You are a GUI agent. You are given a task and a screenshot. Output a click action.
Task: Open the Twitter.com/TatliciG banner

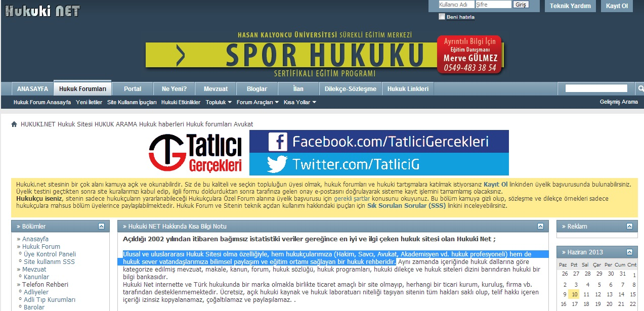coord(379,164)
